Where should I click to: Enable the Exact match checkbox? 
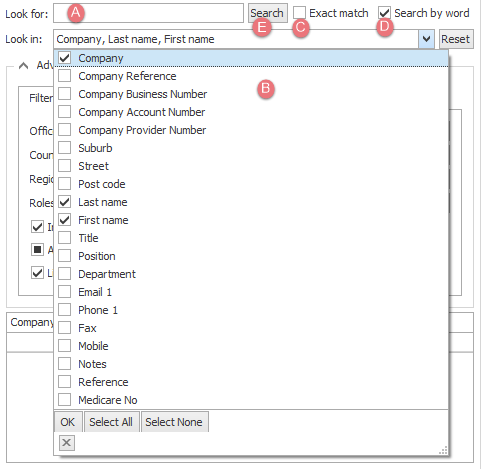click(299, 13)
